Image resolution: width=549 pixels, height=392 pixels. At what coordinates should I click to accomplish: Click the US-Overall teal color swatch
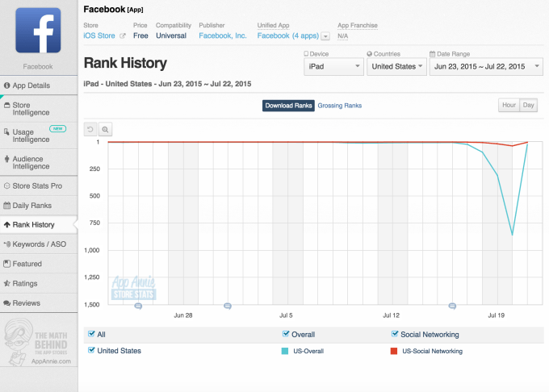pyautogui.click(x=285, y=351)
